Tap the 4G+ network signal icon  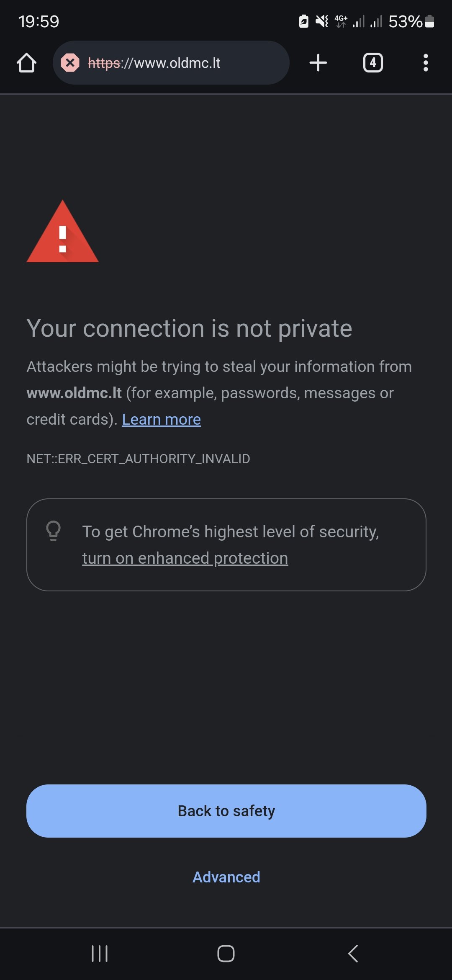click(x=341, y=21)
